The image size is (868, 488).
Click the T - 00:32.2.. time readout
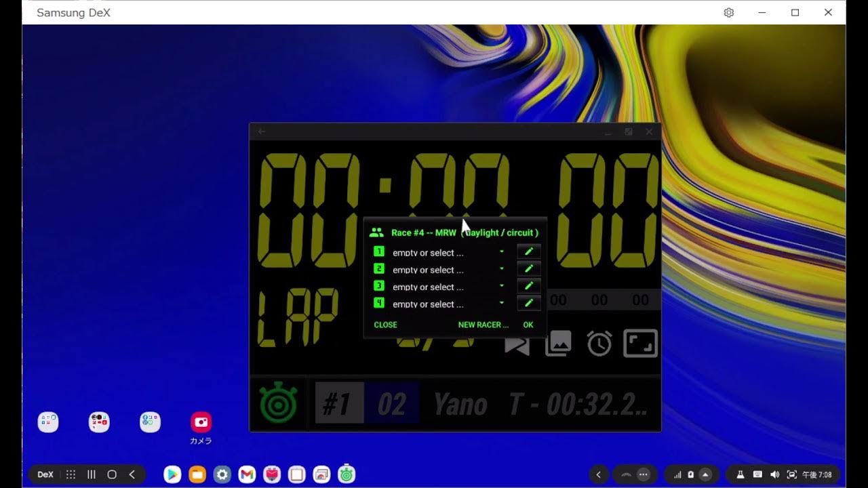578,405
